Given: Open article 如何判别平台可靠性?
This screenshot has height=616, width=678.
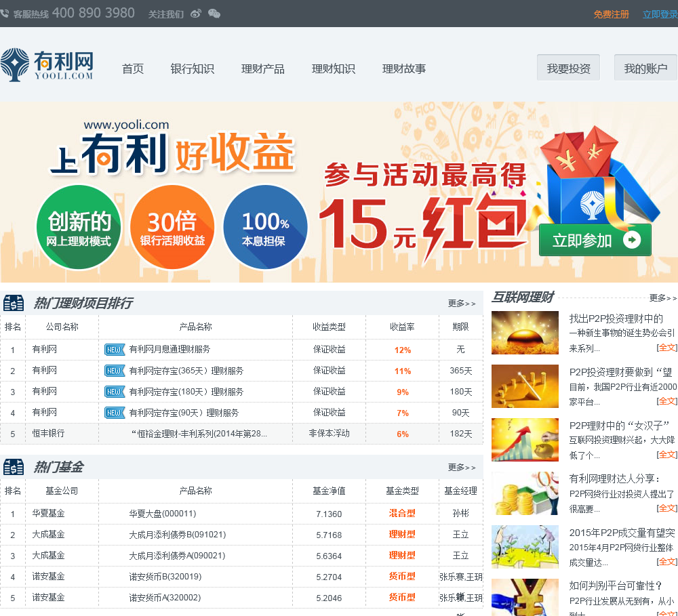Looking at the screenshot, I should [616, 586].
